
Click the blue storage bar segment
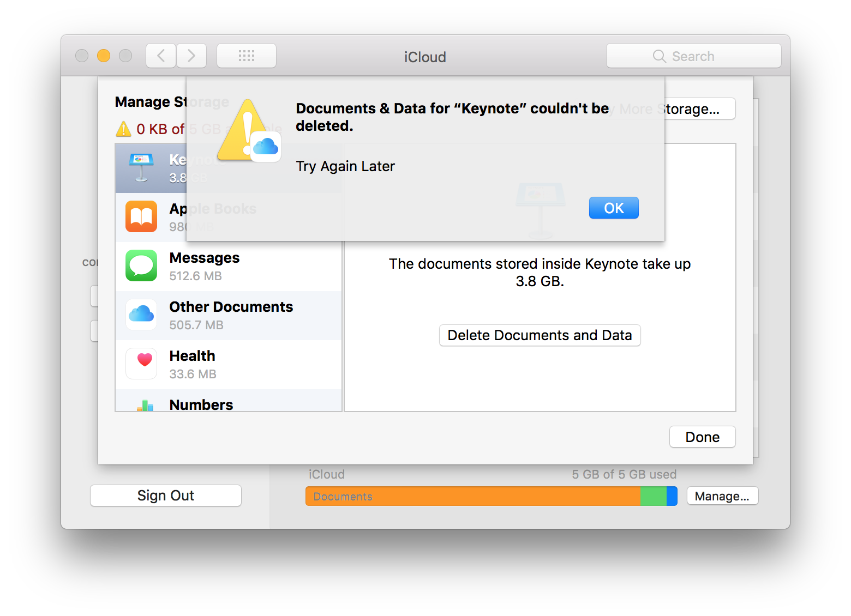click(672, 496)
